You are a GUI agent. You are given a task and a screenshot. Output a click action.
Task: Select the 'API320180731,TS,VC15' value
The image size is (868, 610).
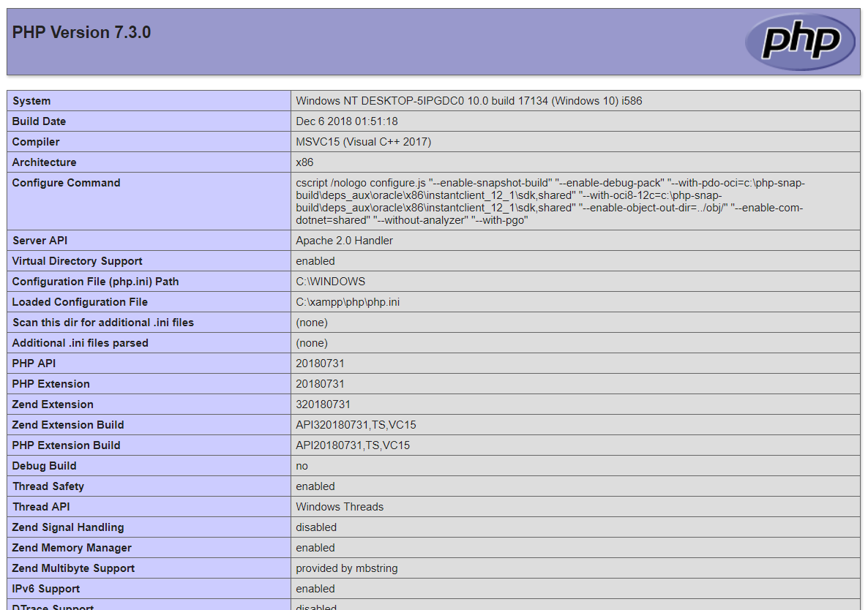(x=356, y=425)
